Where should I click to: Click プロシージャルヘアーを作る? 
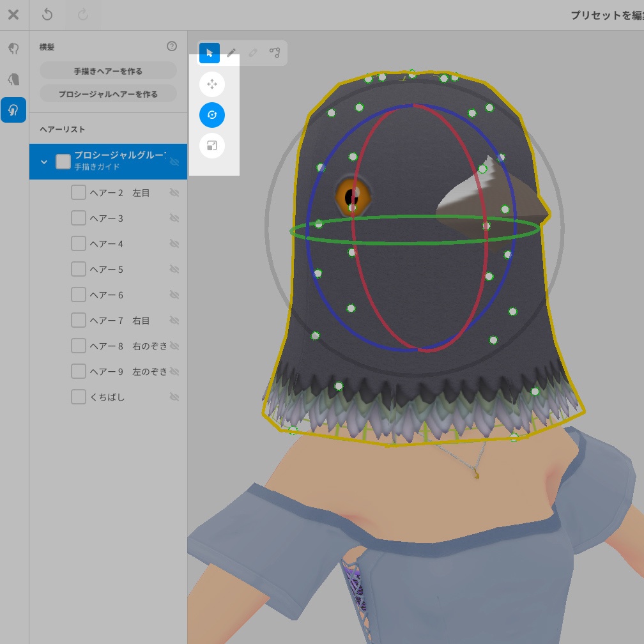[108, 93]
